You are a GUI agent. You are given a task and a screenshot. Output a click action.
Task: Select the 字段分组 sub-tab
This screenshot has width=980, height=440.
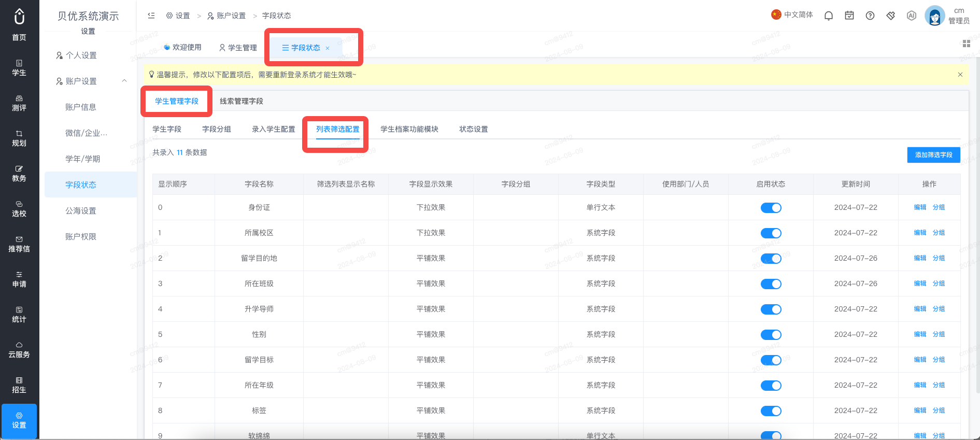click(217, 129)
